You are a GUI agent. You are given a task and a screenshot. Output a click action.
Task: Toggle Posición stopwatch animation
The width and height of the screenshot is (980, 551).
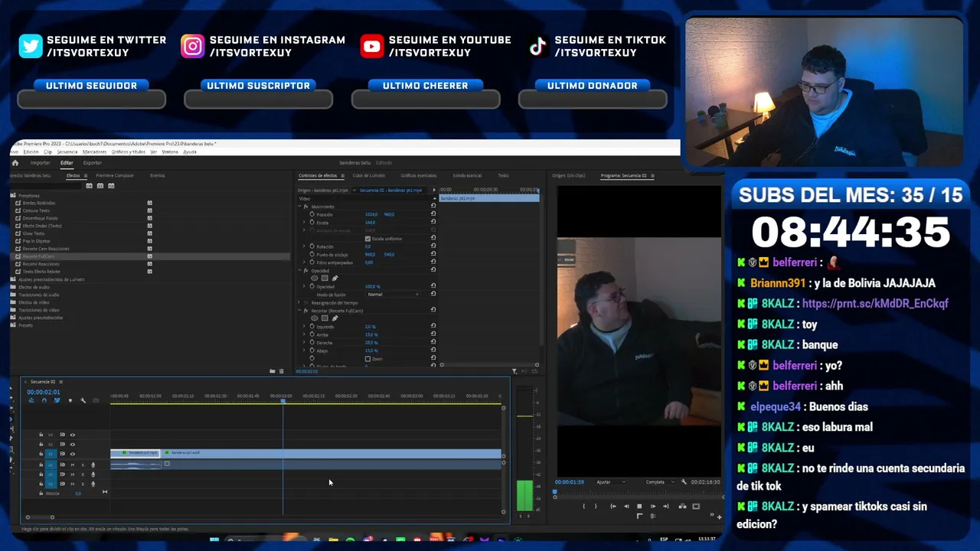(x=312, y=214)
